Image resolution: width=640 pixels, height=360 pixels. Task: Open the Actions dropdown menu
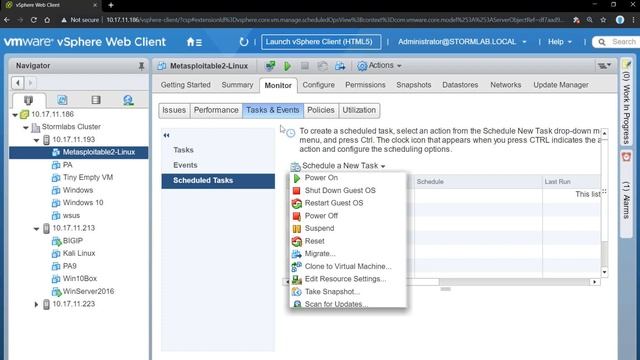coord(379,65)
